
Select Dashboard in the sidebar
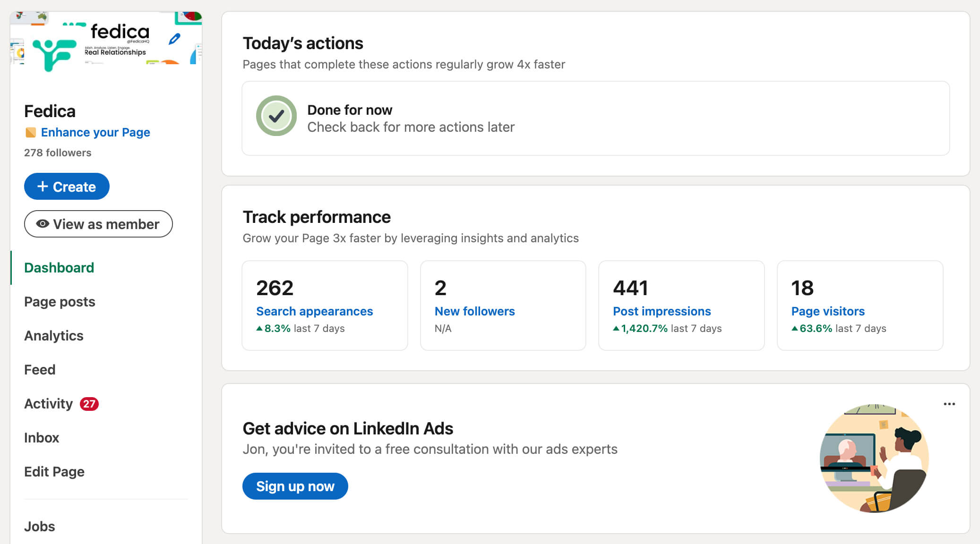point(59,268)
